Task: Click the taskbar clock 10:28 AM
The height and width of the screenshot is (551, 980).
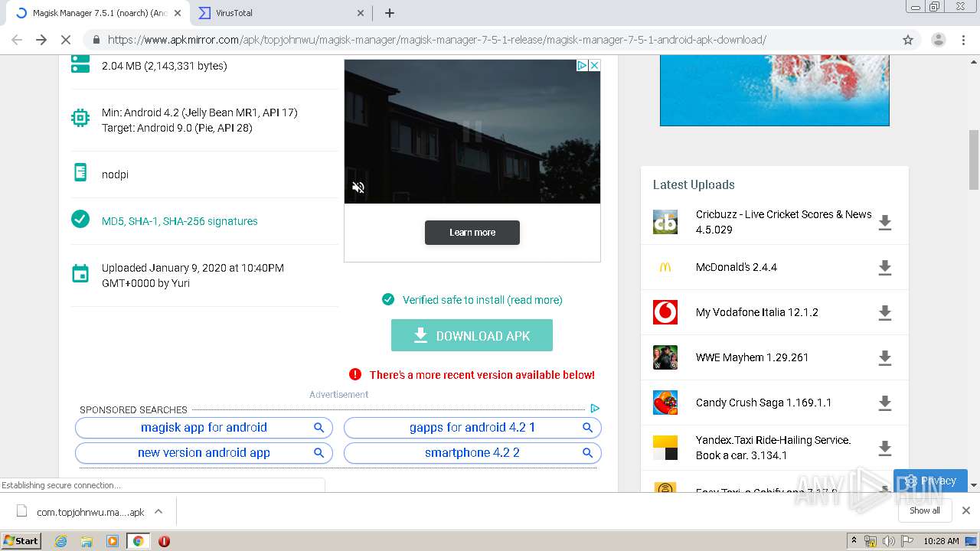Action: (941, 541)
